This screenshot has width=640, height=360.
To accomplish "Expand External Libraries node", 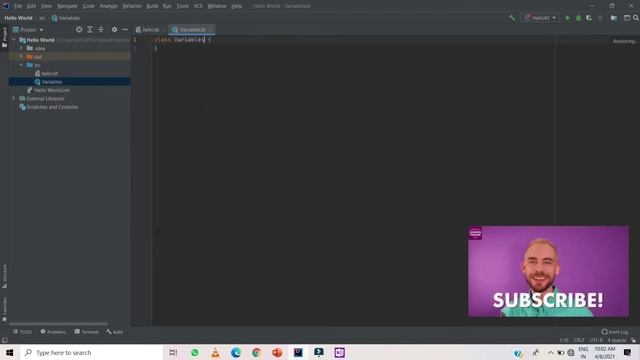I will tap(14, 98).
